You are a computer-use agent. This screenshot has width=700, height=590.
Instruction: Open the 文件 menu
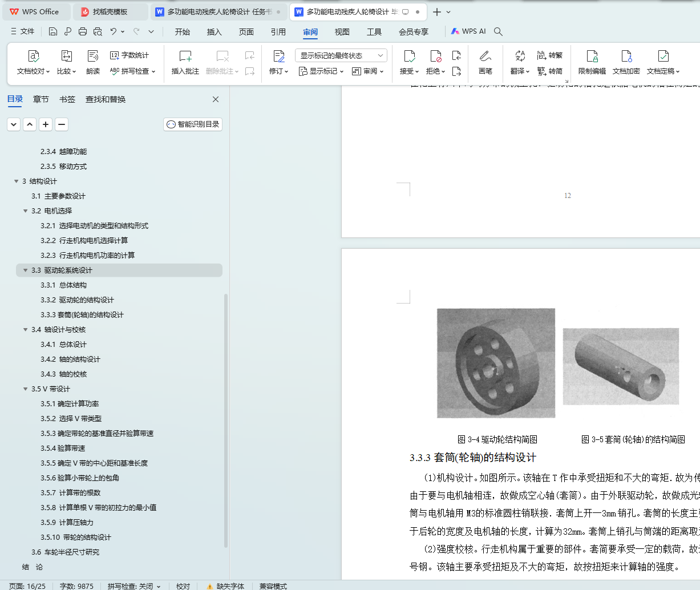[22, 31]
